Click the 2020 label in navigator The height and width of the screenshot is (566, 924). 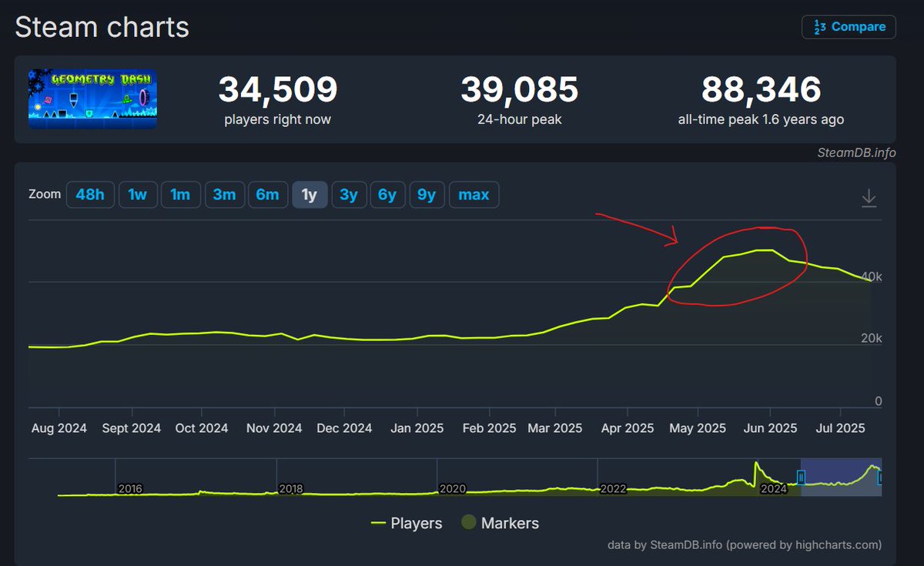[452, 489]
